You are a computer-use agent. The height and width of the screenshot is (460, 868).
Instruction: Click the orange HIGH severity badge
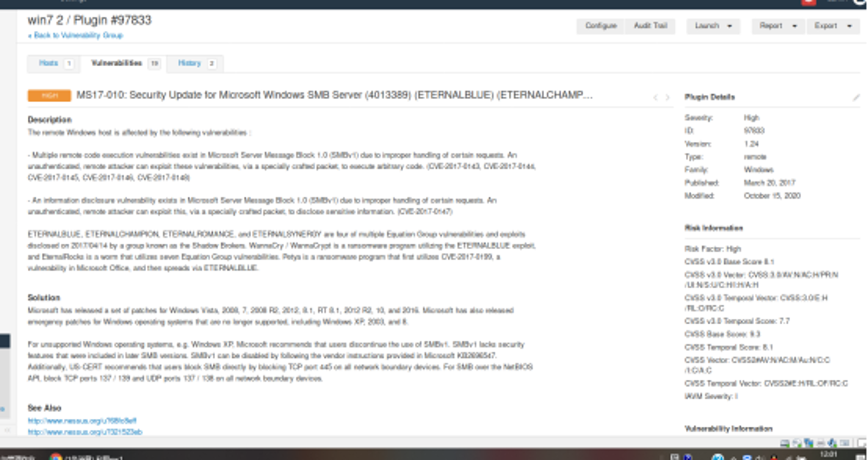[x=49, y=95]
